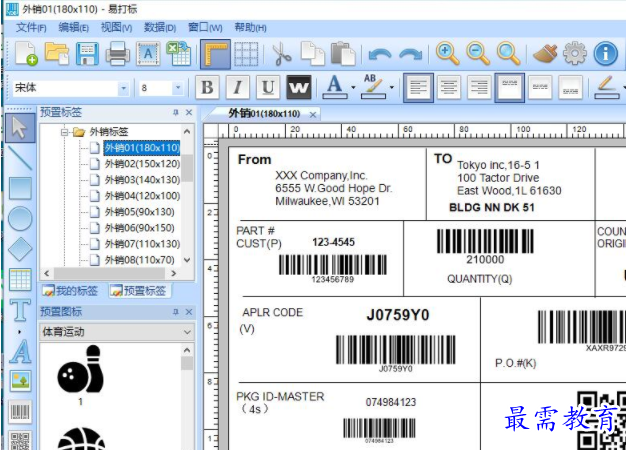
Task: Open the font size 8 dropdown
Action: coord(178,88)
